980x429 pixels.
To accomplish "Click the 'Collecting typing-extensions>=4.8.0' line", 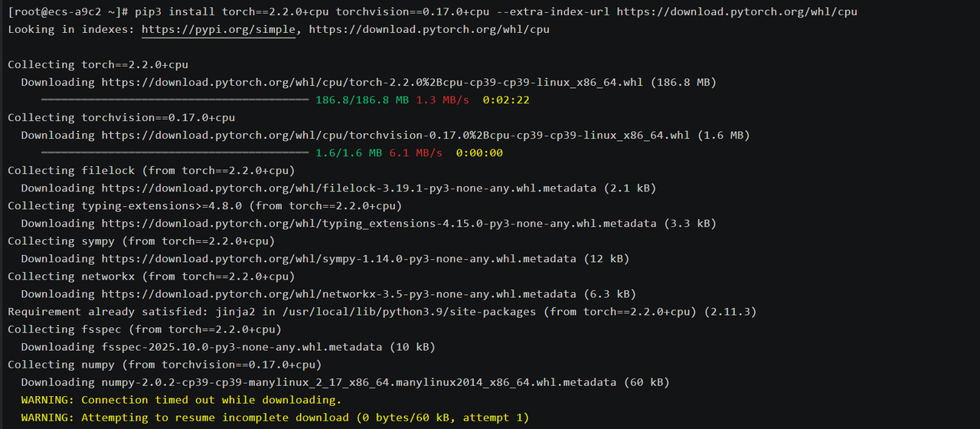I will click(x=205, y=206).
